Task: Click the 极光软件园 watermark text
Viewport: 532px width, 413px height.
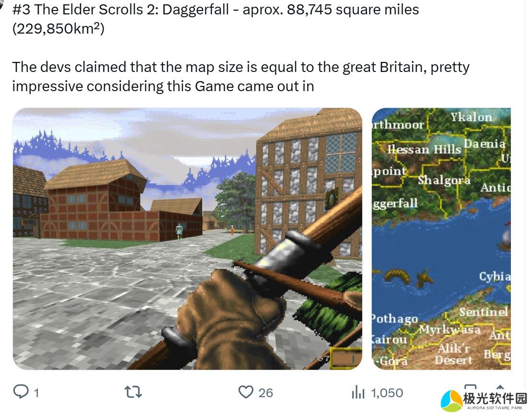Action: pyautogui.click(x=495, y=398)
